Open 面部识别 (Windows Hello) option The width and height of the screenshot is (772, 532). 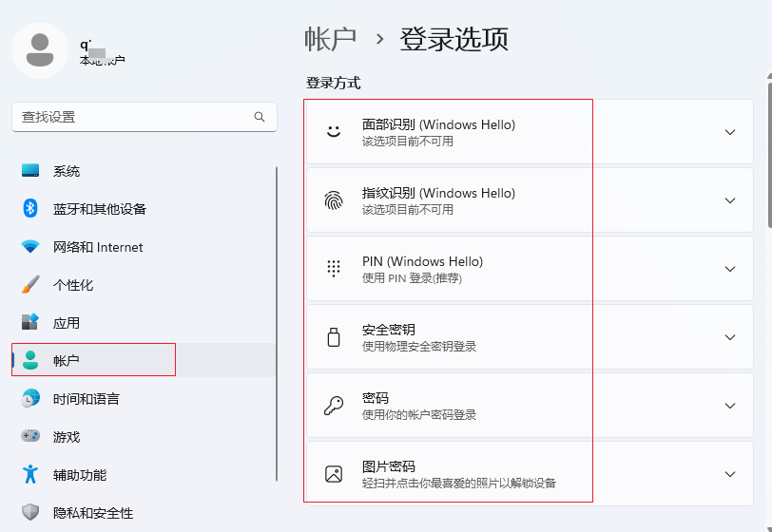pyautogui.click(x=530, y=132)
